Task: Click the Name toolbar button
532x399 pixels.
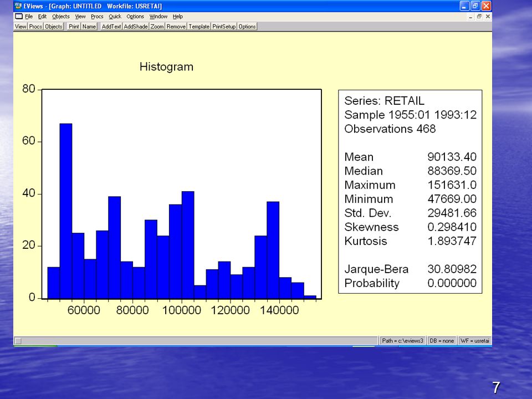Action: pos(89,27)
